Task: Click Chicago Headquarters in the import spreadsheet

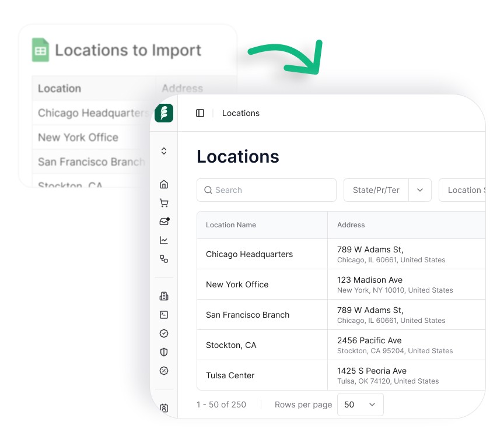Action: pyautogui.click(x=93, y=112)
